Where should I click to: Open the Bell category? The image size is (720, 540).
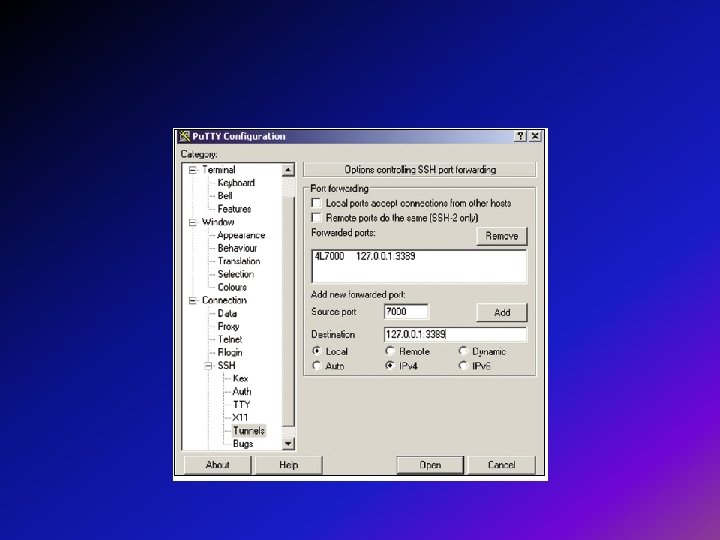click(x=225, y=196)
